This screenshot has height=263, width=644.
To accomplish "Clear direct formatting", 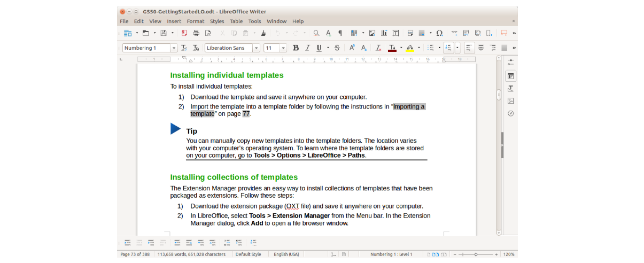I will click(378, 48).
